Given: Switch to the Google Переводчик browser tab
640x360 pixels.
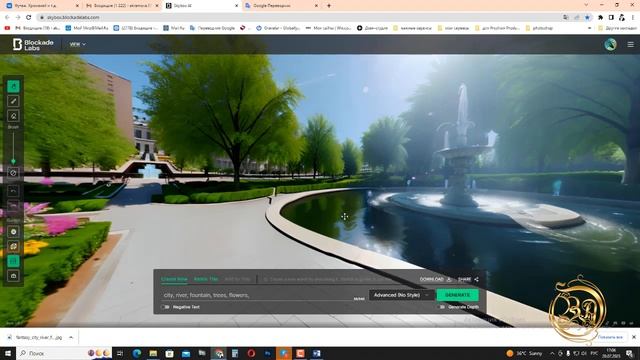Looking at the screenshot, I should tap(282, 6).
